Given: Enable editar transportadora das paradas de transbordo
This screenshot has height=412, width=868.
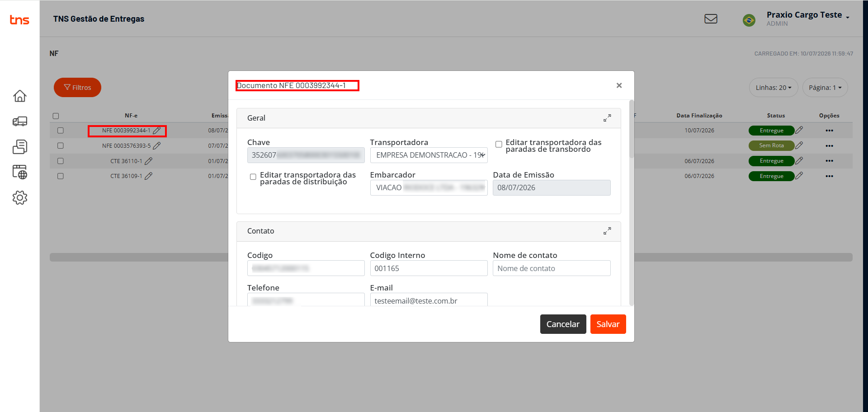Looking at the screenshot, I should tap(499, 144).
